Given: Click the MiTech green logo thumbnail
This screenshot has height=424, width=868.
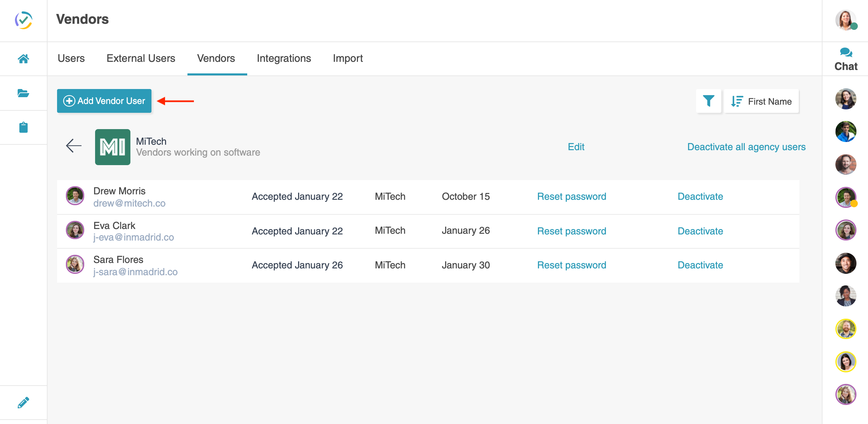Looking at the screenshot, I should (x=113, y=147).
